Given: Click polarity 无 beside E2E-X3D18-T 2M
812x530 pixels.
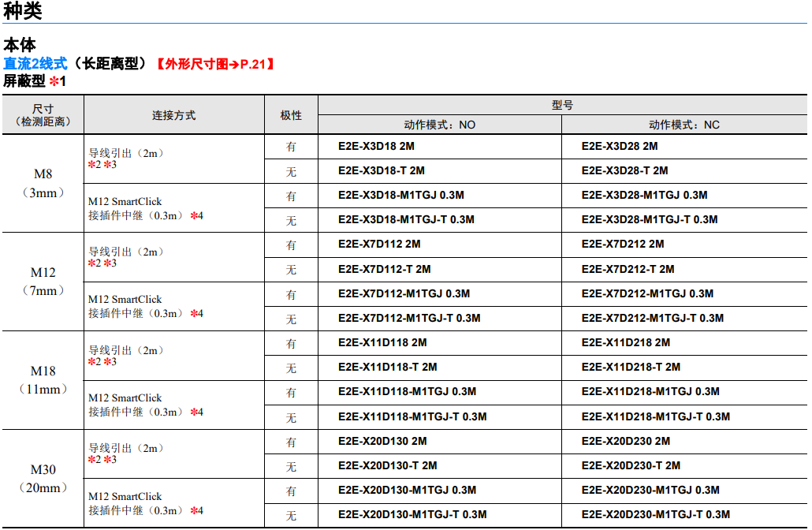Looking at the screenshot, I should tap(291, 171).
